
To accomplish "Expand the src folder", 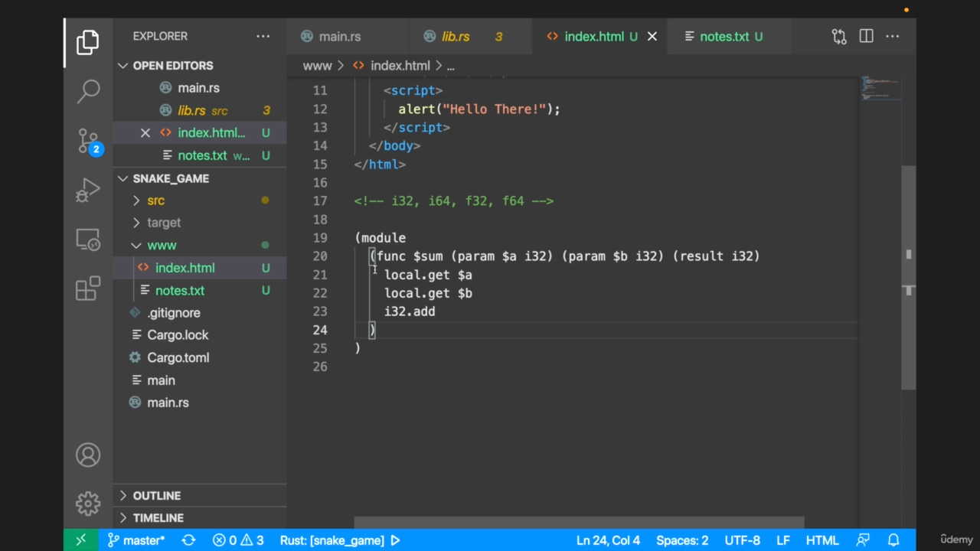I will point(155,201).
